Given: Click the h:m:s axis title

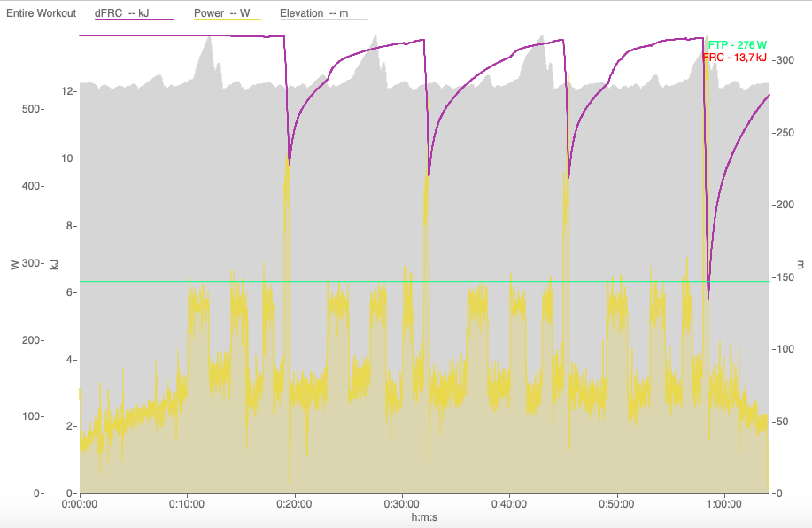Looking at the screenshot, I should coord(424,517).
